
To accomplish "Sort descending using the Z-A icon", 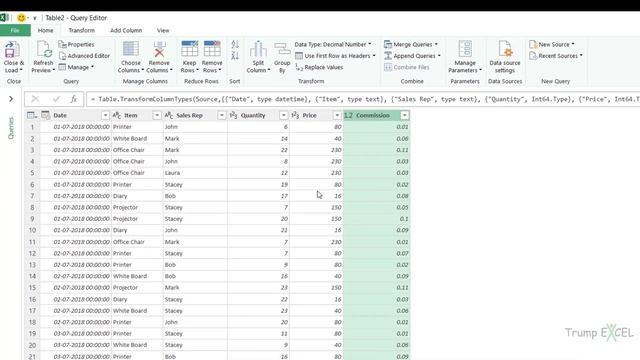I will point(235,56).
